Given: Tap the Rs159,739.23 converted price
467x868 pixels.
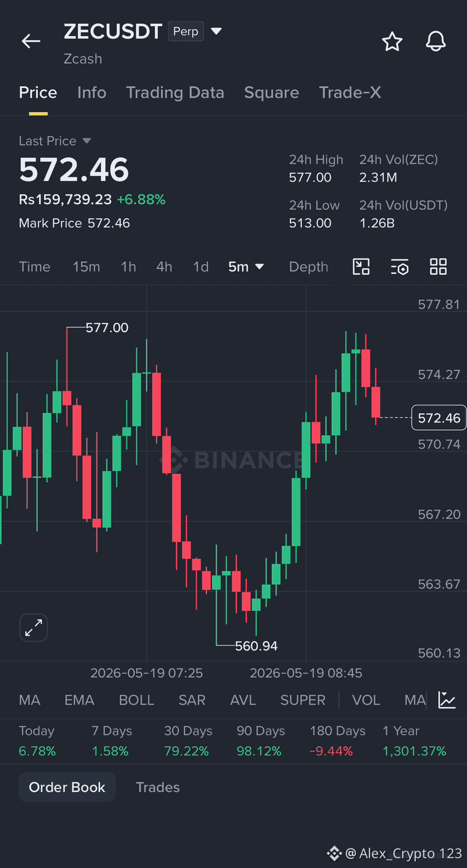Looking at the screenshot, I should tap(65, 200).
